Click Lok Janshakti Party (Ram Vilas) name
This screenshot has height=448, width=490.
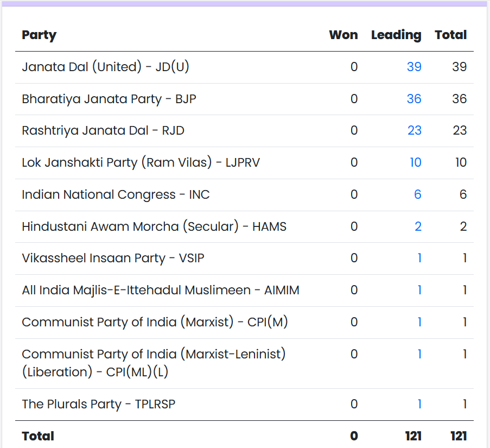pos(141,162)
